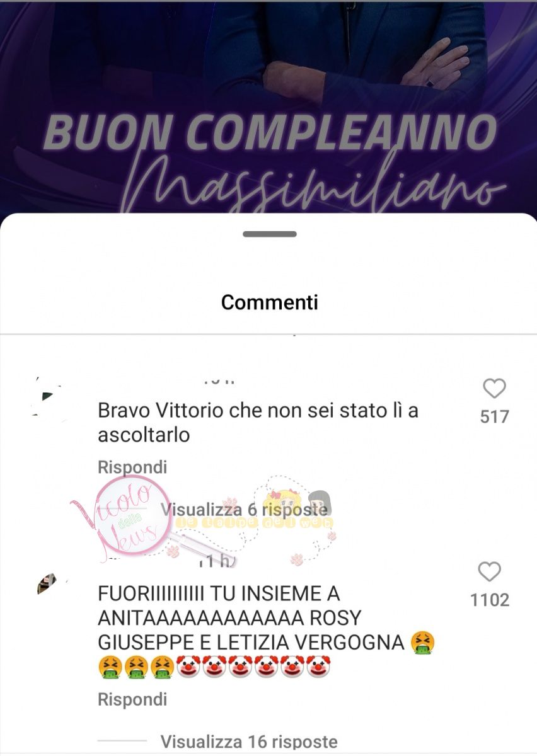Tap the vomiting face emoji after VERGOGNA
This screenshot has height=756, width=537.
422,643
